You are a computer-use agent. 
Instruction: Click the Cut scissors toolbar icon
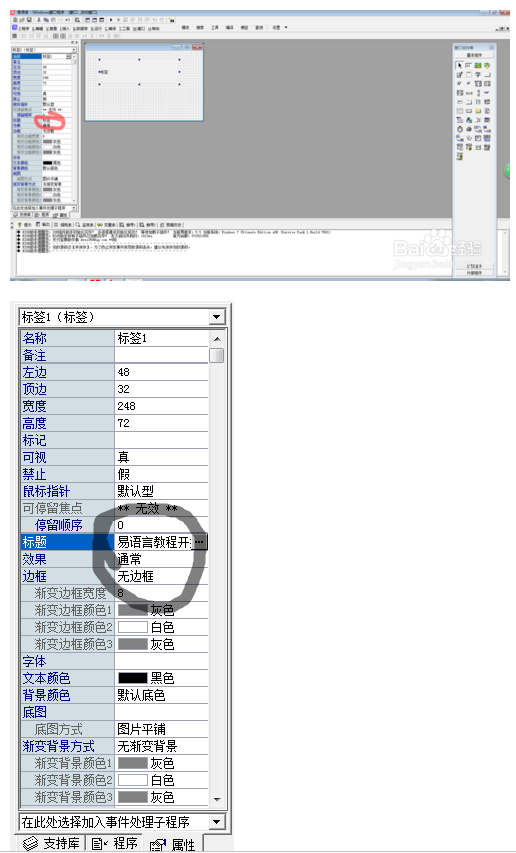pos(39,20)
